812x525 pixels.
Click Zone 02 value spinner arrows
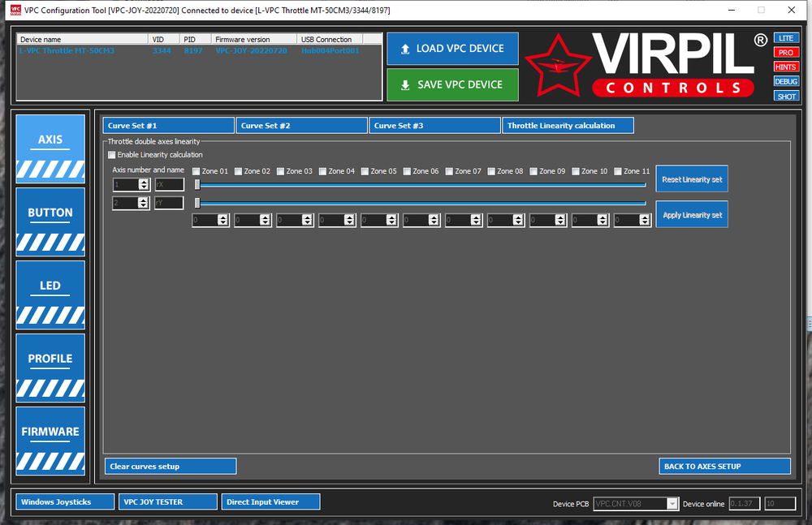(x=266, y=220)
